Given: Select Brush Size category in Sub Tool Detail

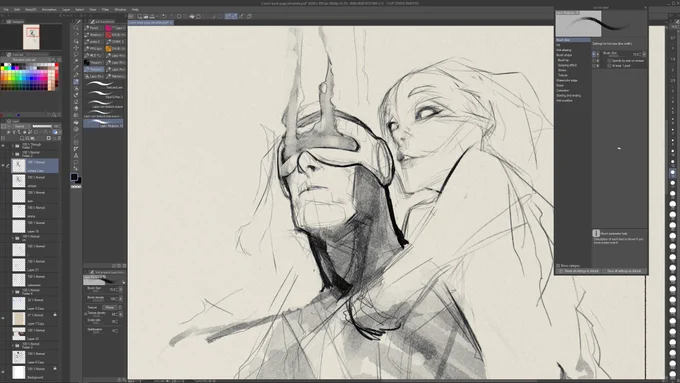Looking at the screenshot, I should coord(573,40).
